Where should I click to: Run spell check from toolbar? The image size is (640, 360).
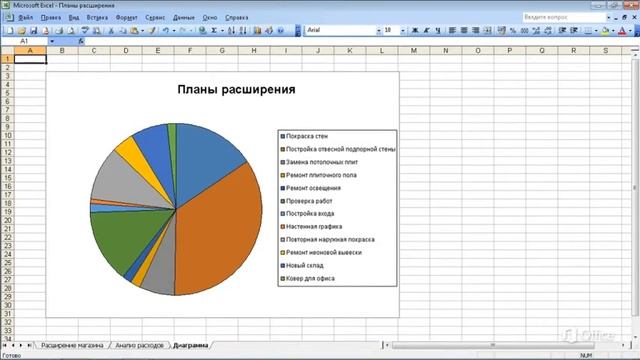(x=85, y=30)
